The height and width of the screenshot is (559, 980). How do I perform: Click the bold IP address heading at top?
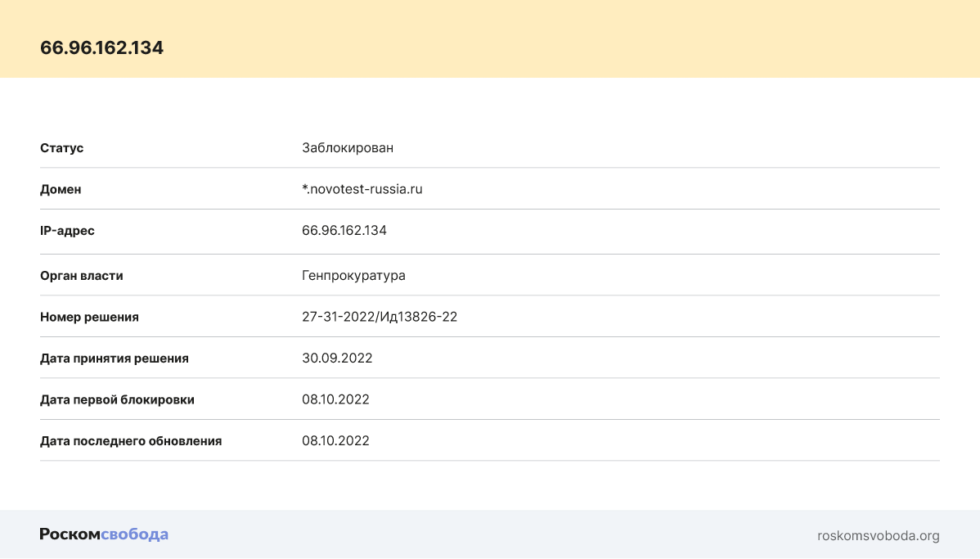coord(101,47)
